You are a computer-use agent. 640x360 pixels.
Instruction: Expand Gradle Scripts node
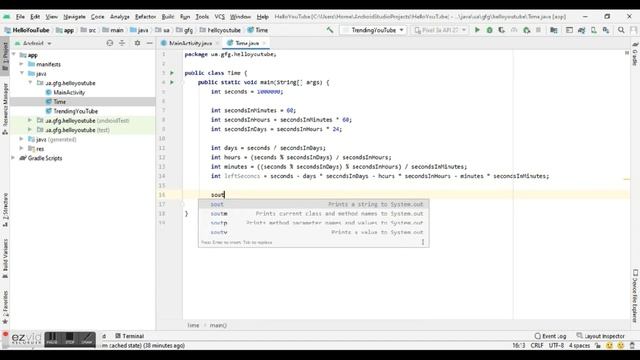tap(14, 158)
